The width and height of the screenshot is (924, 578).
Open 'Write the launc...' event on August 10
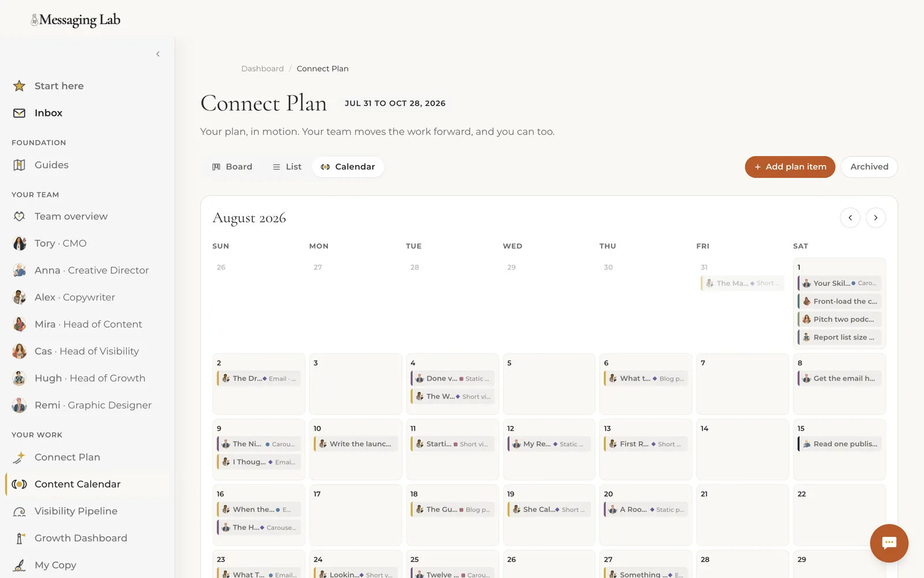pyautogui.click(x=356, y=444)
